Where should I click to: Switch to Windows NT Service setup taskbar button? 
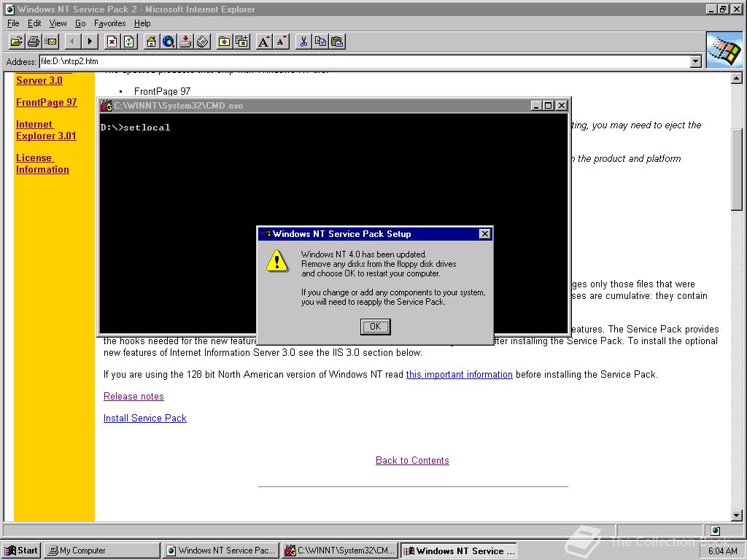point(459,551)
